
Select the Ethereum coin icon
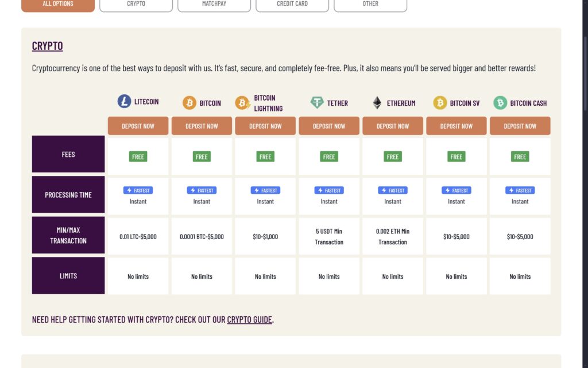[x=377, y=102]
